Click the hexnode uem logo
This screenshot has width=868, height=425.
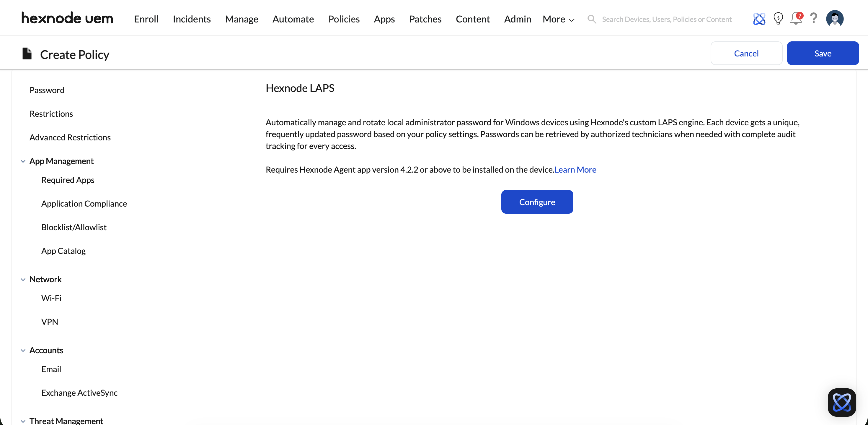pos(67,18)
